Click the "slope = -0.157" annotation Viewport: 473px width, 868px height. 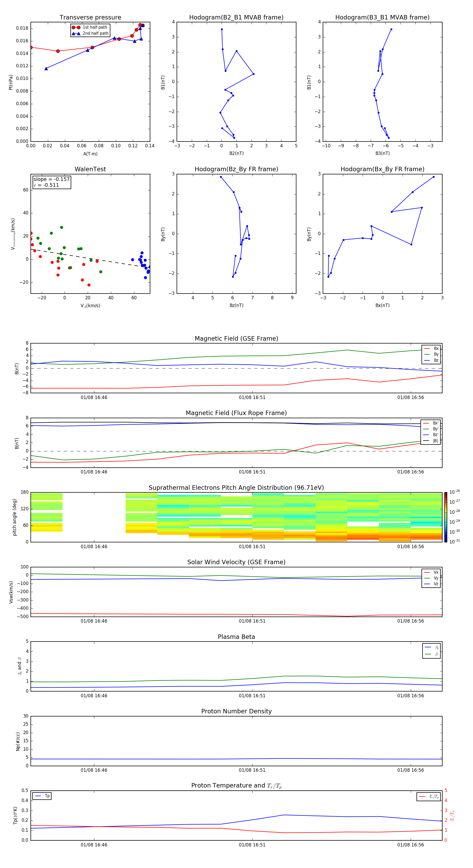tap(52, 179)
